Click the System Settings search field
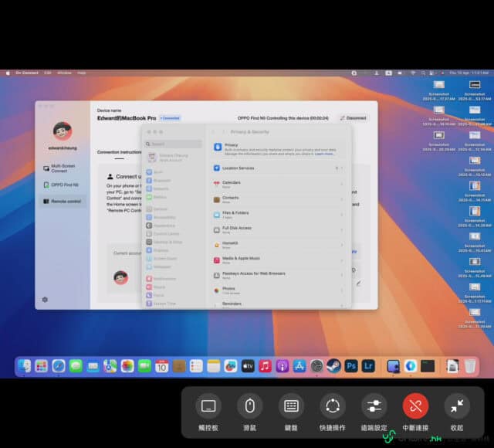This screenshot has height=448, width=494. [173, 144]
